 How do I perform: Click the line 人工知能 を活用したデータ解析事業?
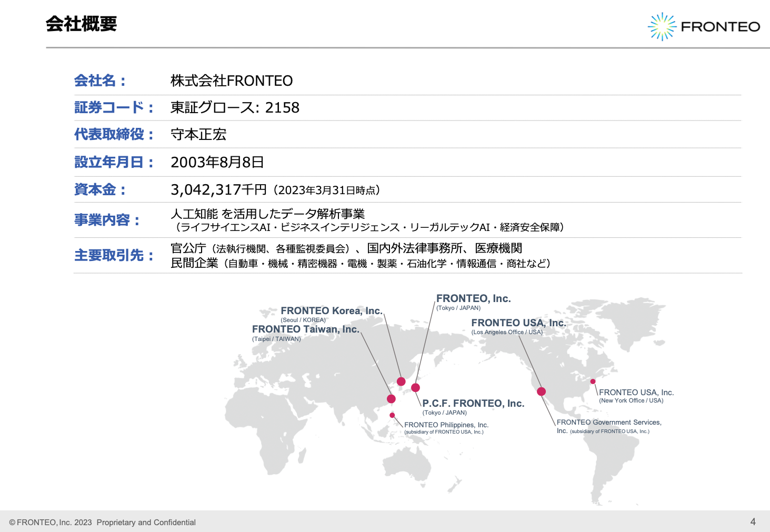268,214
